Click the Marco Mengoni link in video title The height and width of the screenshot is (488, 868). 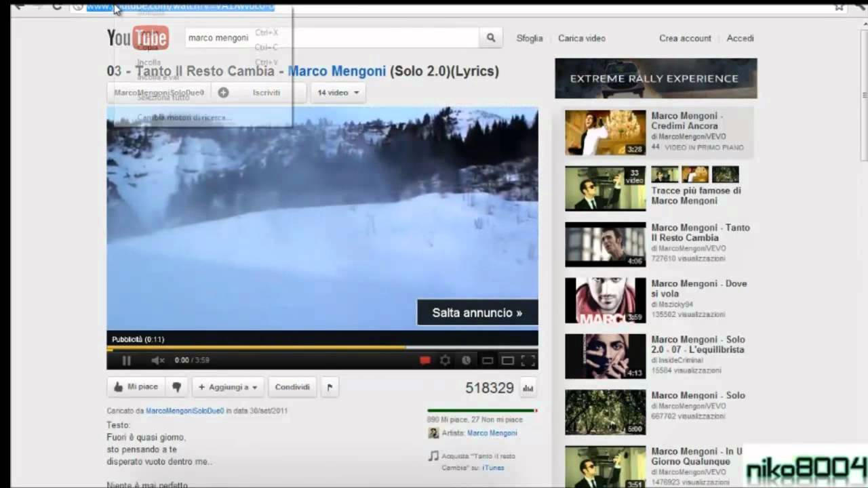point(336,71)
